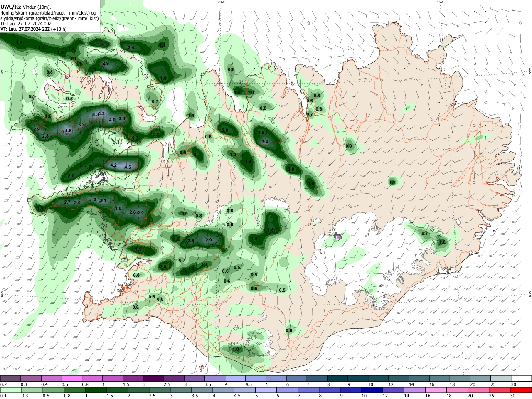
Task: Click the 3.3 precipitation value on the map
Action: 81,125
